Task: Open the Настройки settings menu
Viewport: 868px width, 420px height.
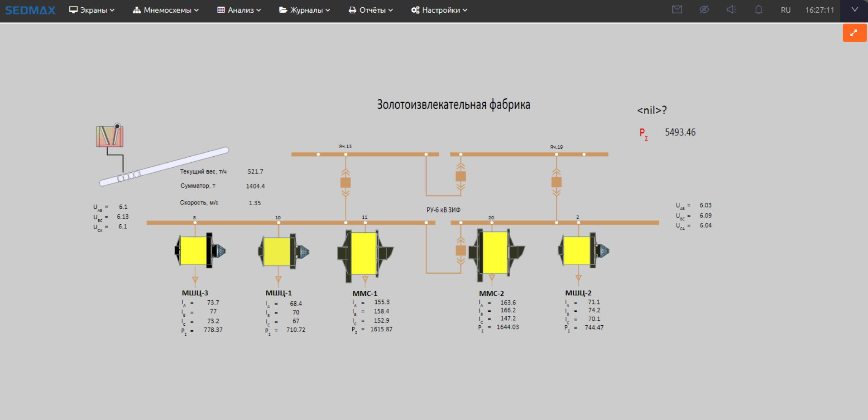Action: (439, 10)
